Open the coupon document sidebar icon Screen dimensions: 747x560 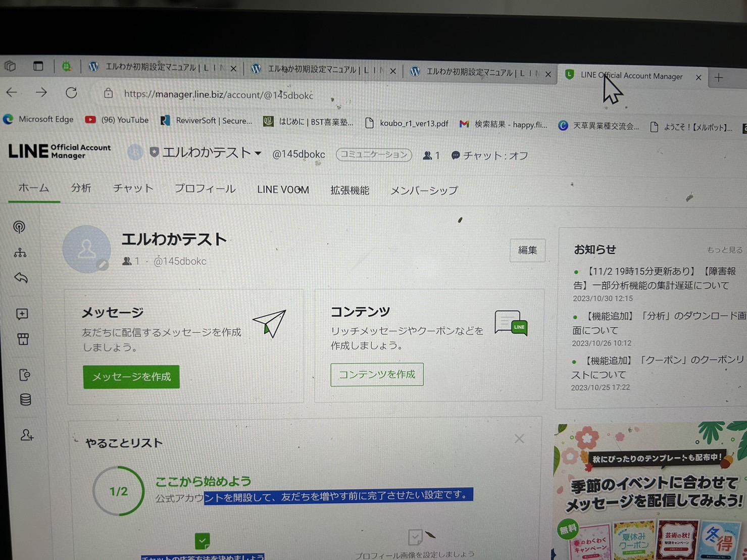(x=24, y=375)
